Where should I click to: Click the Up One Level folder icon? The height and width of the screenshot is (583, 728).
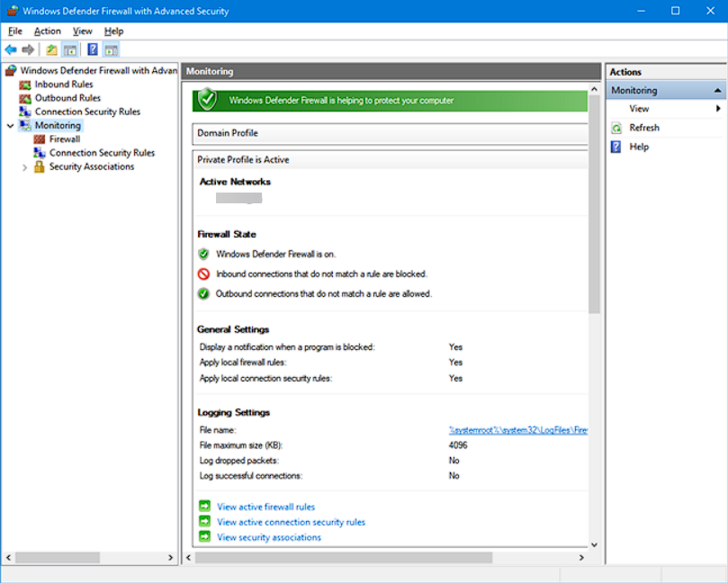[52, 50]
